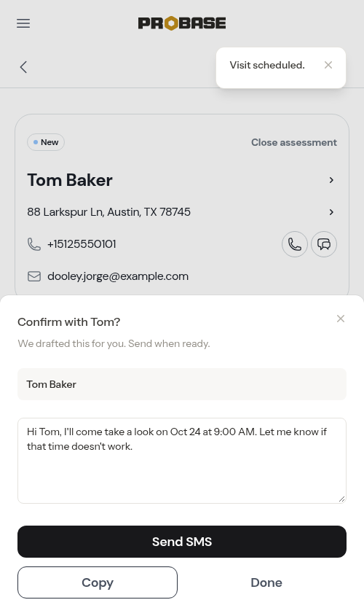Screen dimensions: 364x616
Task: Click phone number +15125550101
Action: pyautogui.click(x=82, y=244)
